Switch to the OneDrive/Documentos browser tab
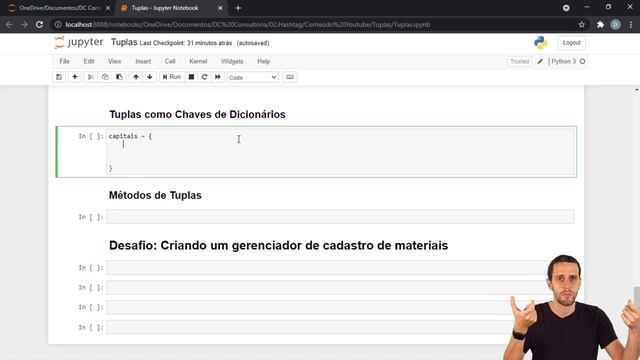Viewport: 640px width, 360px height. [59, 8]
